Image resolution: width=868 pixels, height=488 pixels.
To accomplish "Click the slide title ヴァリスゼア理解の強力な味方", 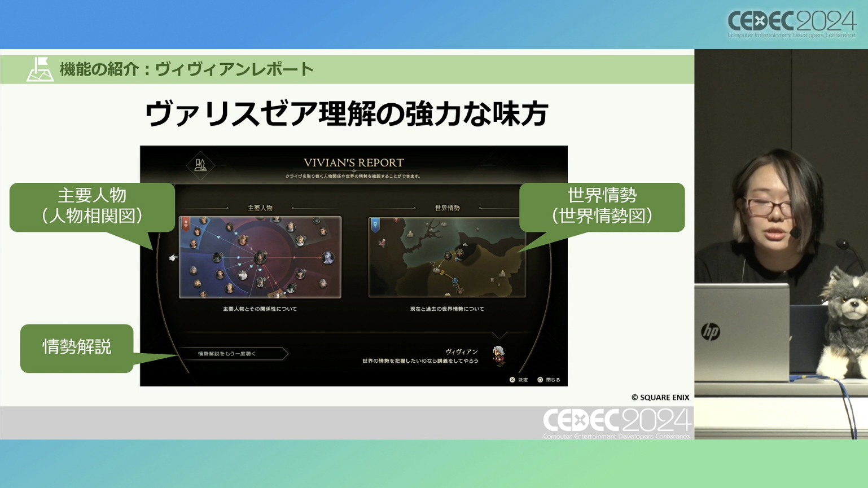I will (x=347, y=114).
